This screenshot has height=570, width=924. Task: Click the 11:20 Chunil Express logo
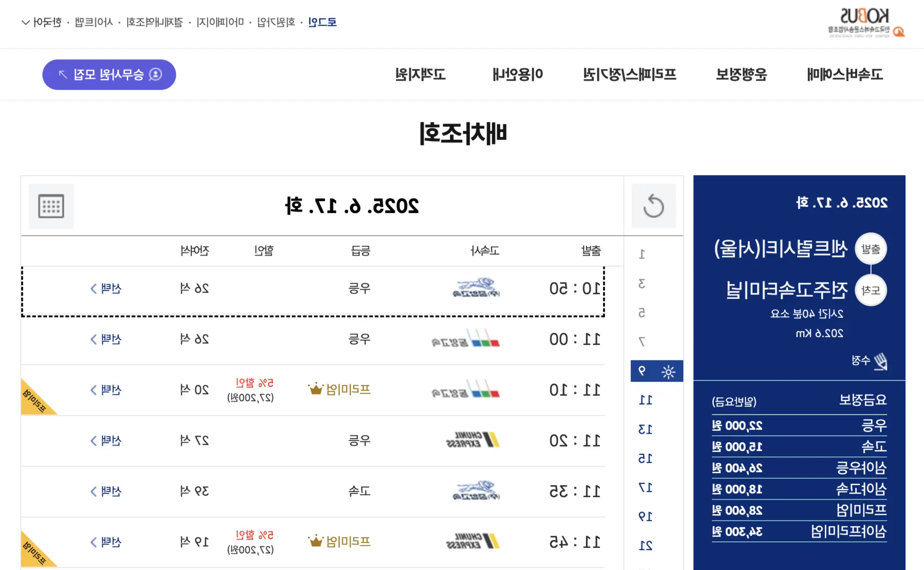coord(473,440)
